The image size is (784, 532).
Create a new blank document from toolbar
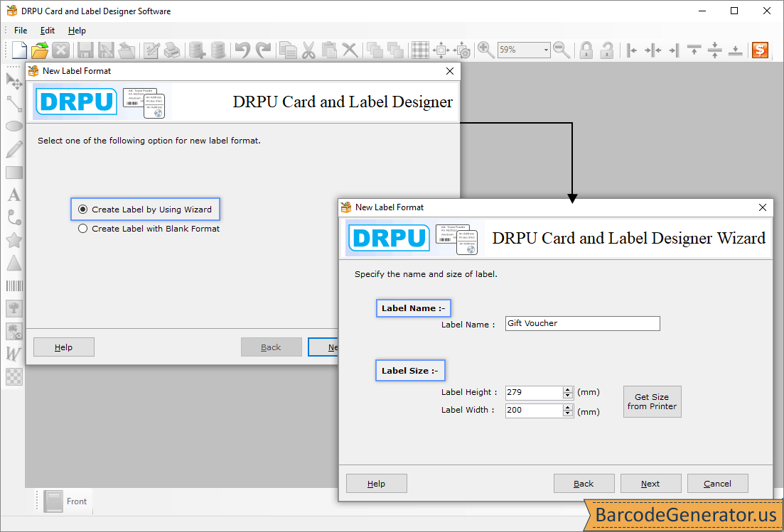click(19, 50)
